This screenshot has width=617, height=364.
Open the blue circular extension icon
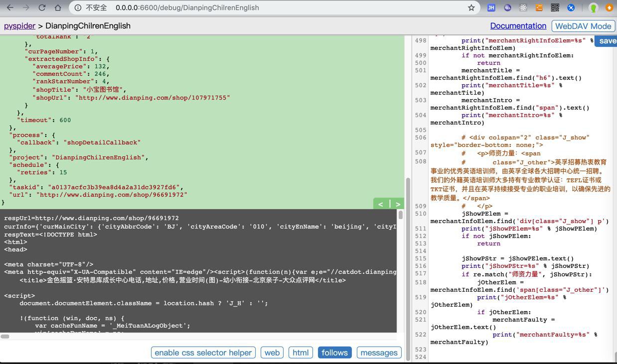(x=571, y=7)
